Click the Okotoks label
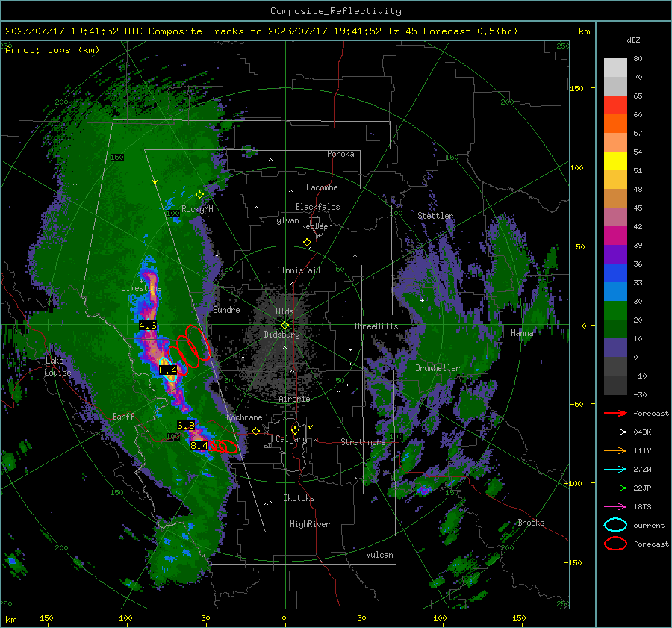 tap(299, 498)
